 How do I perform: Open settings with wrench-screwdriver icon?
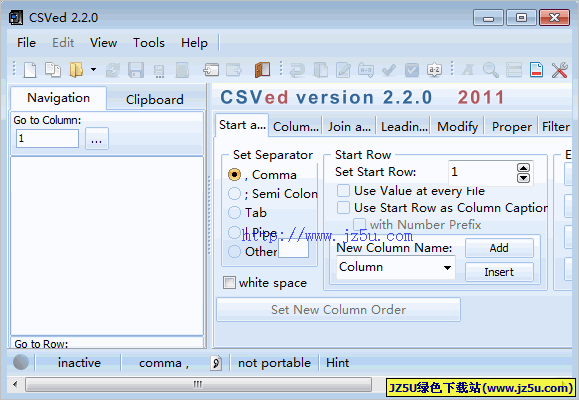(x=559, y=69)
